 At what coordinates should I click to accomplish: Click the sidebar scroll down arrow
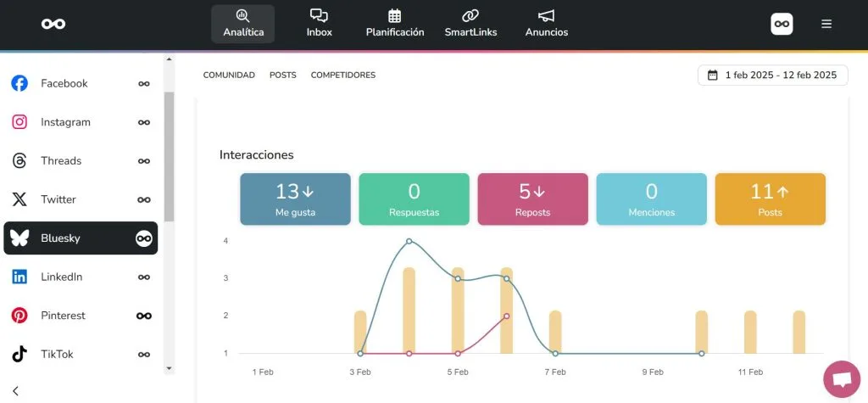tap(169, 368)
